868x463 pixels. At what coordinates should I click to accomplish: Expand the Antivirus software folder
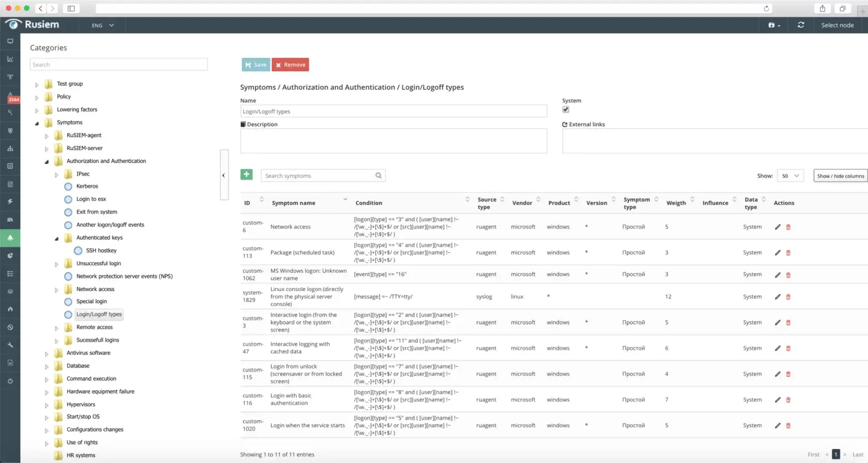pyautogui.click(x=47, y=354)
